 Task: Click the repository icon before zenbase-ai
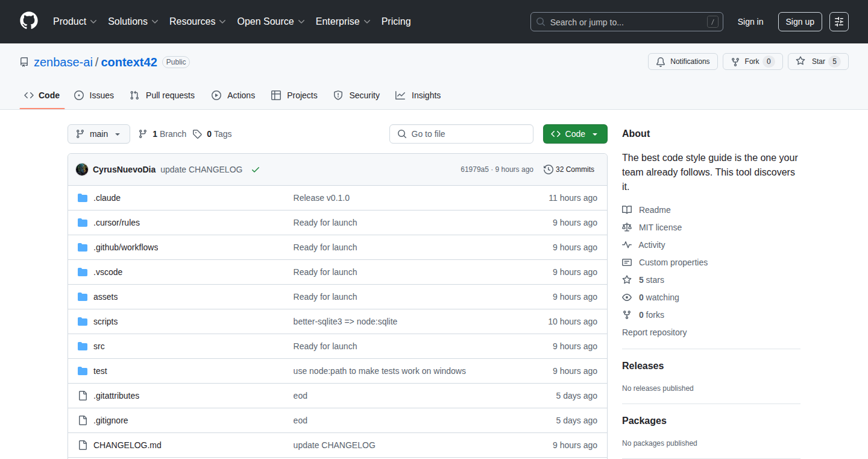click(x=24, y=62)
